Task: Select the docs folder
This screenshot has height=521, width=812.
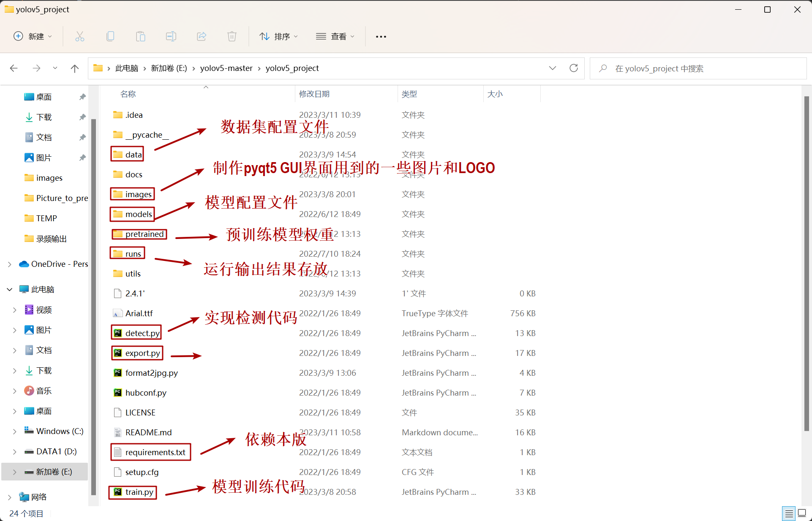Action: (128, 174)
